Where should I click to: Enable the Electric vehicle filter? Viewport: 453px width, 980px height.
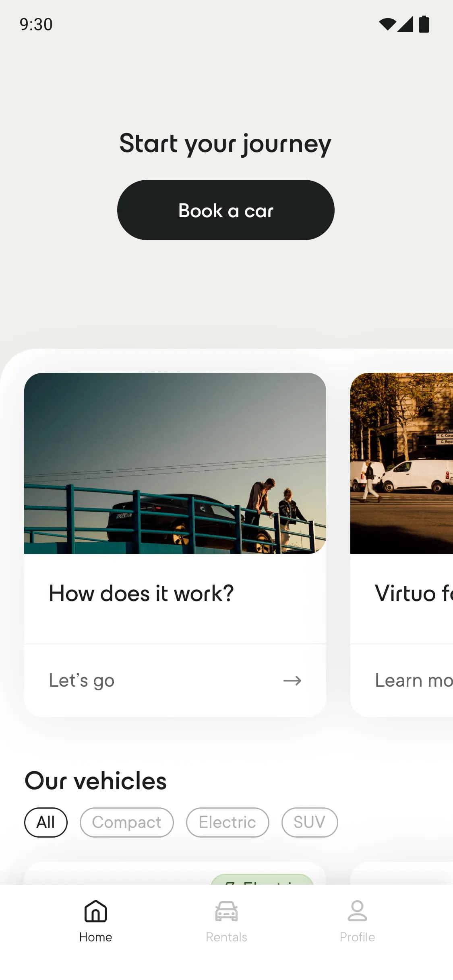point(227,822)
